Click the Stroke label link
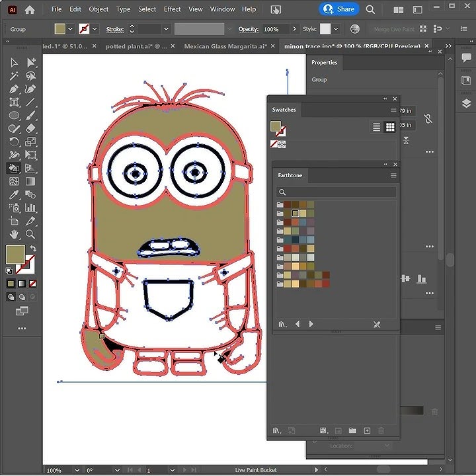Image resolution: width=476 pixels, height=476 pixels. click(x=115, y=30)
